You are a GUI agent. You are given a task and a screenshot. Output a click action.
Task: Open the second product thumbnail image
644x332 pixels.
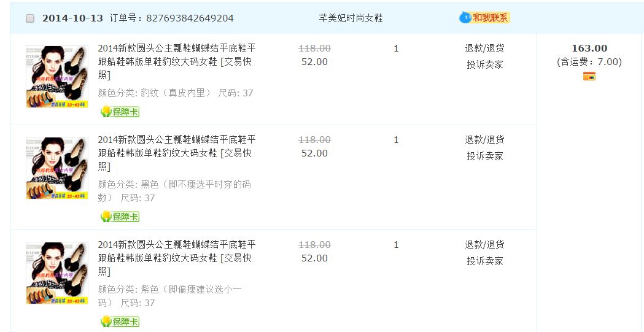point(56,168)
